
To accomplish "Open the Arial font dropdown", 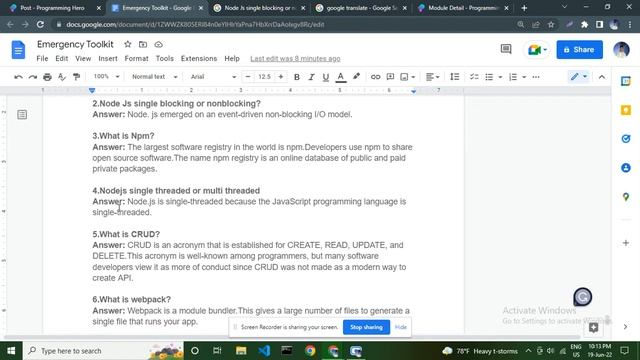I will coord(213,77).
